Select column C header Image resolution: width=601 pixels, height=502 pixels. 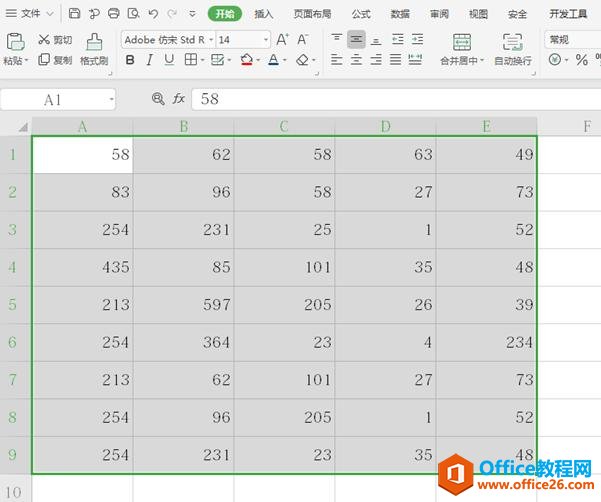click(x=284, y=126)
